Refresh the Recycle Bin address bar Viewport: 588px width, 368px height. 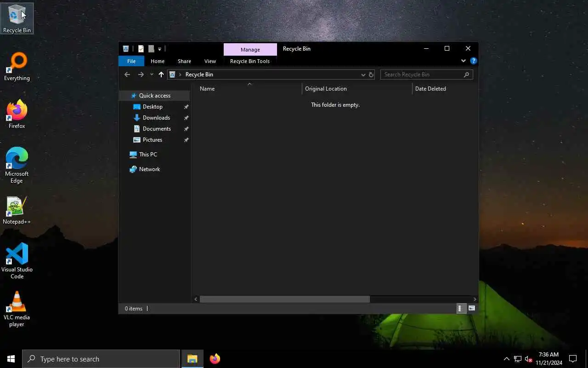[371, 75]
